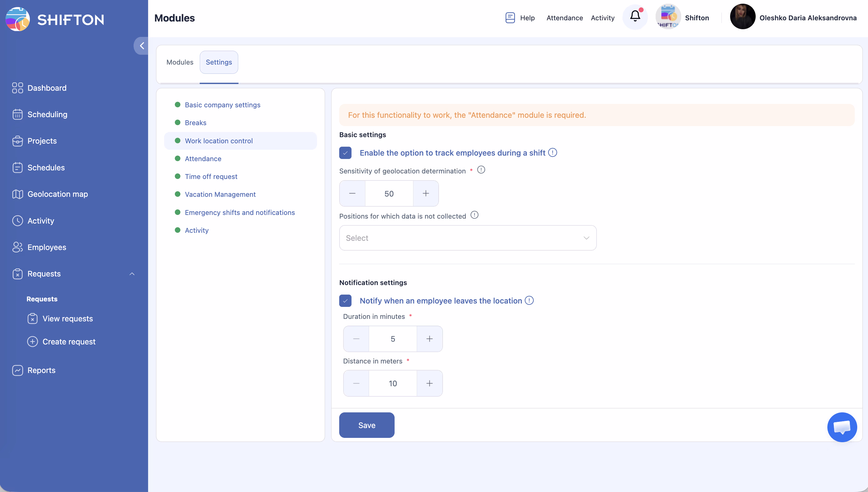
Task: Open Attendance link in top bar
Action: point(564,18)
